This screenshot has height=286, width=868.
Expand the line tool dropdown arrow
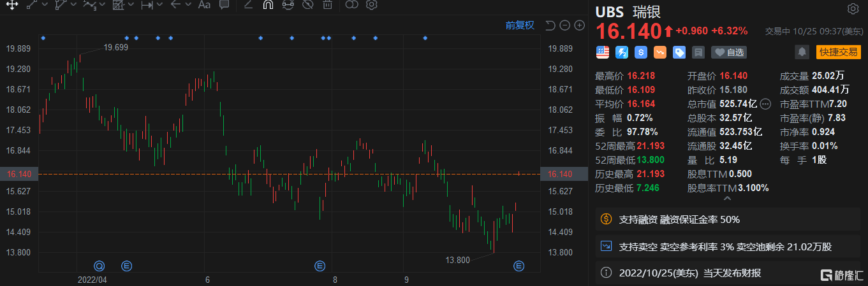coord(45,5)
